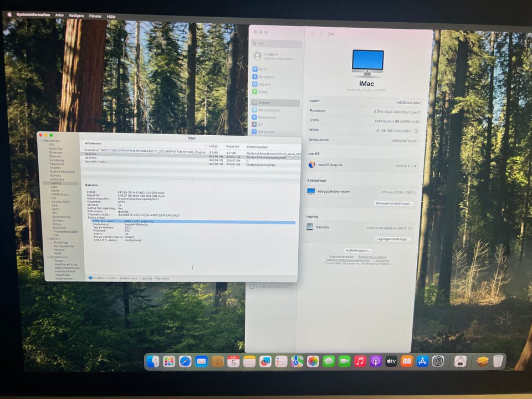This screenshot has height=399, width=532.
Task: Select Thunderbolt/USB4 in the hardware list
Action: point(65,232)
